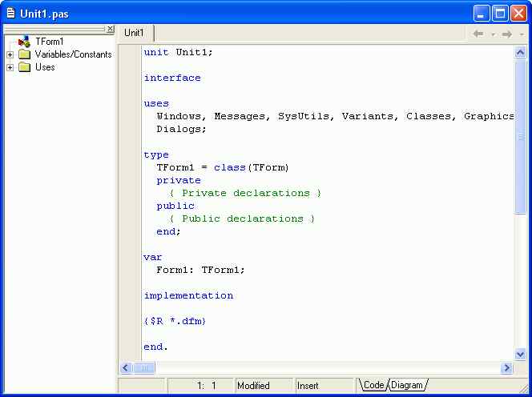Navigate back with the left arrow
The image size is (532, 397).
pos(478,34)
